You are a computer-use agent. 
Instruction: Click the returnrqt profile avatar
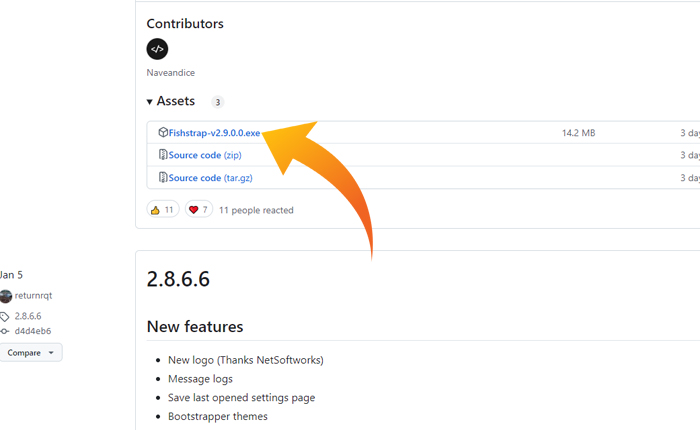[x=6, y=296]
